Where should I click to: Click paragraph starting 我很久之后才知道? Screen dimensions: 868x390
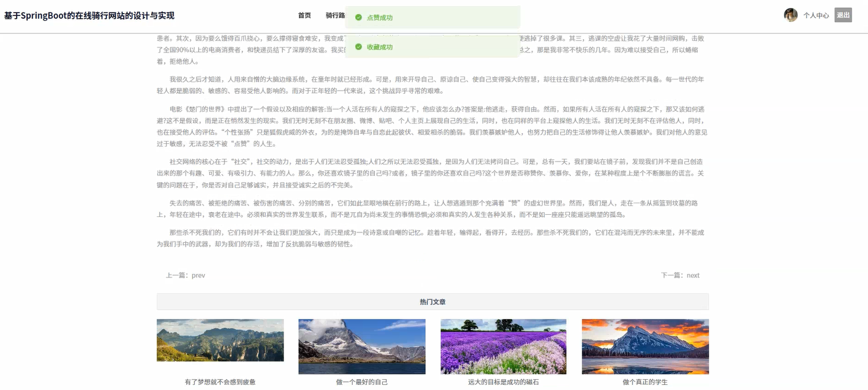coord(433,85)
